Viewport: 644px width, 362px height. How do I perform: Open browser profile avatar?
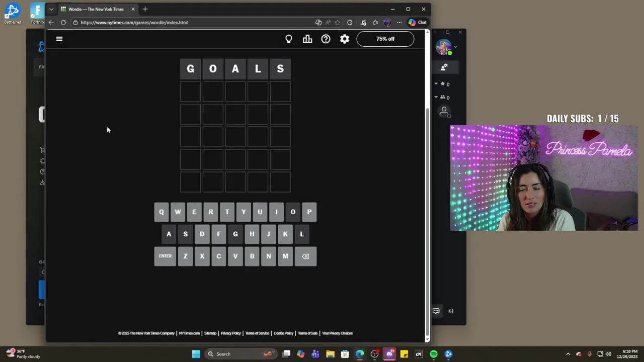click(x=387, y=22)
